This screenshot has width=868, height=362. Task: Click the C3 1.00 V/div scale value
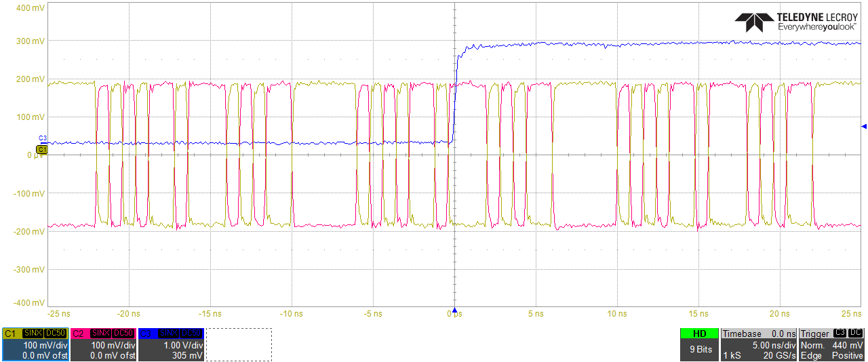click(x=182, y=345)
